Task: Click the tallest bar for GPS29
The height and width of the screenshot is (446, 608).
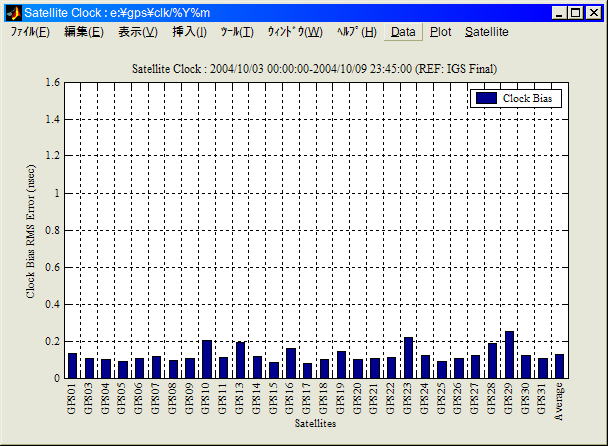Action: pos(509,355)
